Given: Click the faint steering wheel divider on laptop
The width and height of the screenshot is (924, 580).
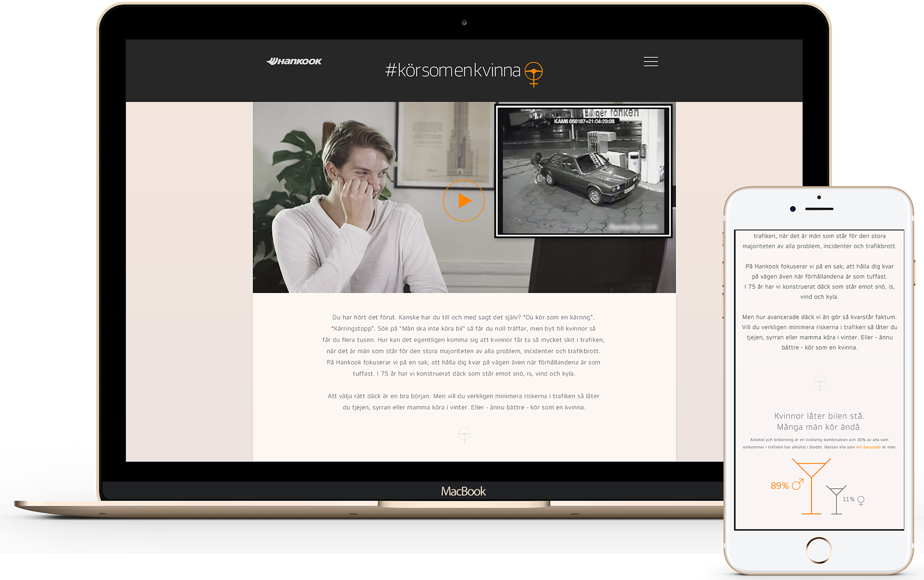Looking at the screenshot, I should (464, 435).
